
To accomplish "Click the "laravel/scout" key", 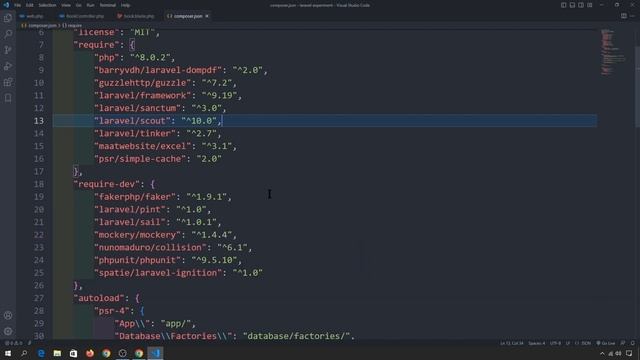I will coord(133,121).
